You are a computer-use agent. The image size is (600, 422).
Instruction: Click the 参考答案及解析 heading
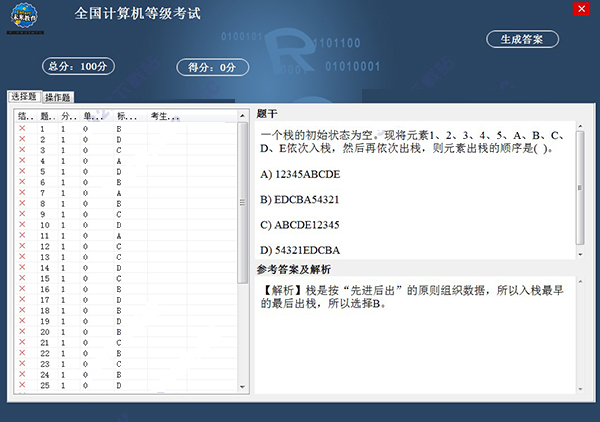pyautogui.click(x=293, y=270)
